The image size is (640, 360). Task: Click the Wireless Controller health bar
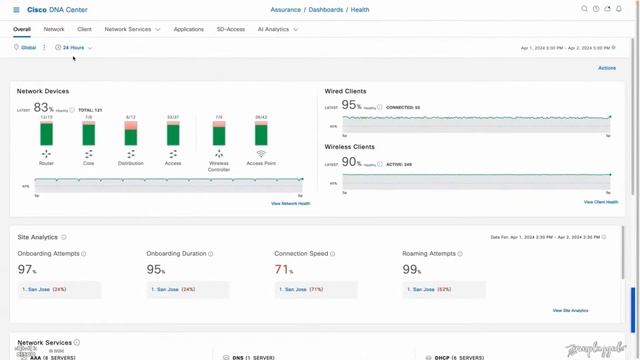point(219,133)
